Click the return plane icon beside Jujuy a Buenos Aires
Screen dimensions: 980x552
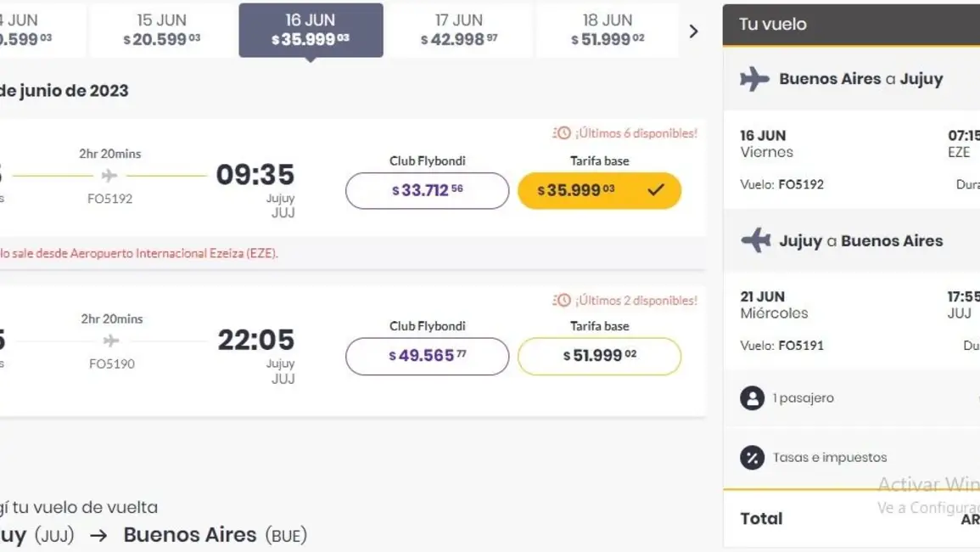[756, 240]
